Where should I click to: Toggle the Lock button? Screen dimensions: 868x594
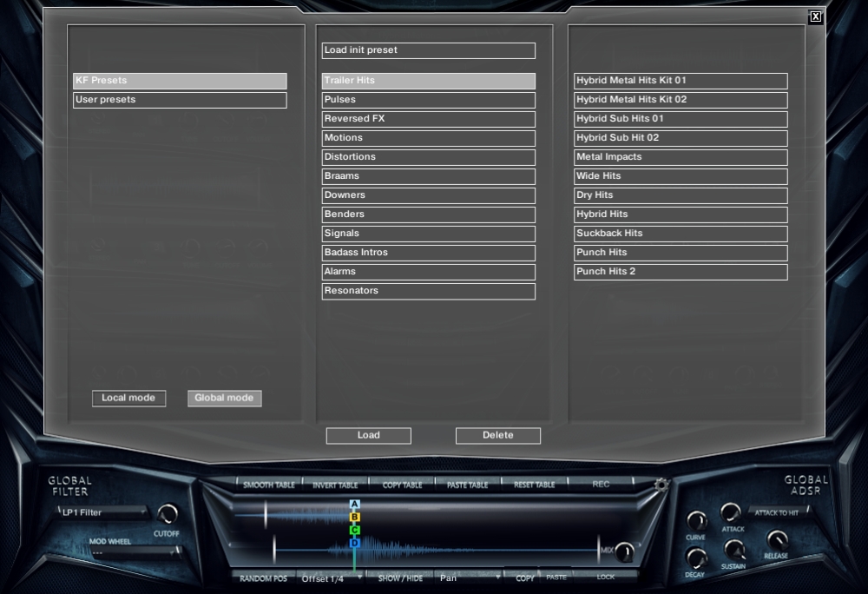(x=605, y=577)
